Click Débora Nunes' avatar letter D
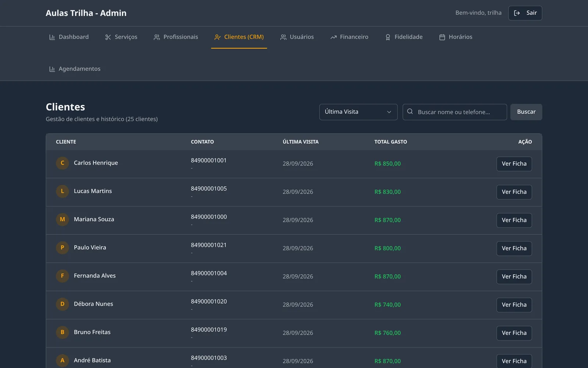 [x=62, y=304]
